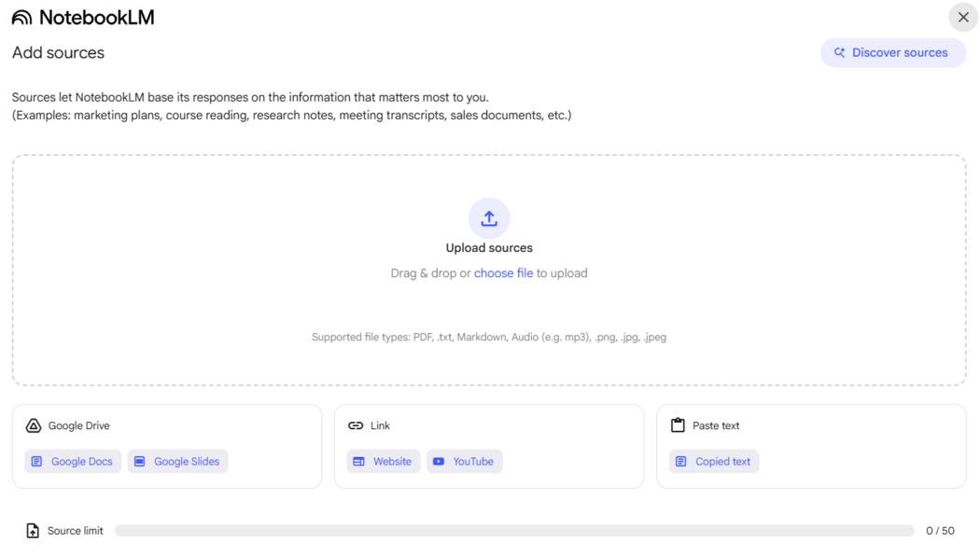Click the upload arrow icon
Image resolution: width=980 pixels, height=556 pixels.
489,218
